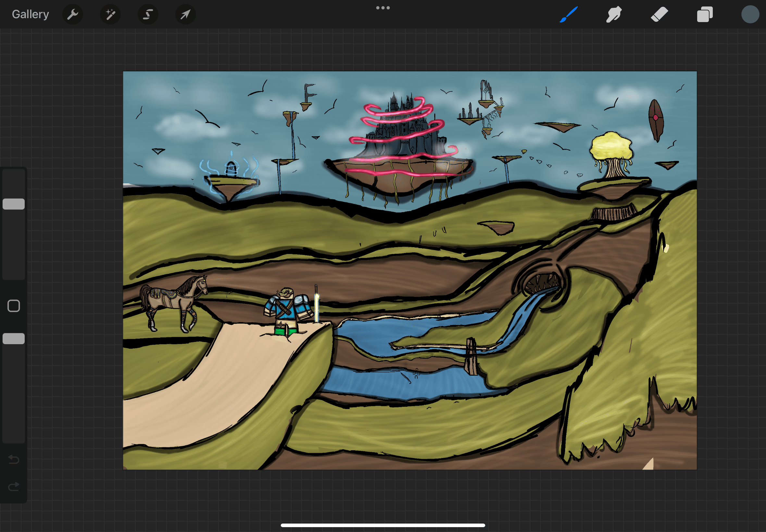This screenshot has width=766, height=532.
Task: Open the three-dot multitasking menu
Action: (x=383, y=8)
